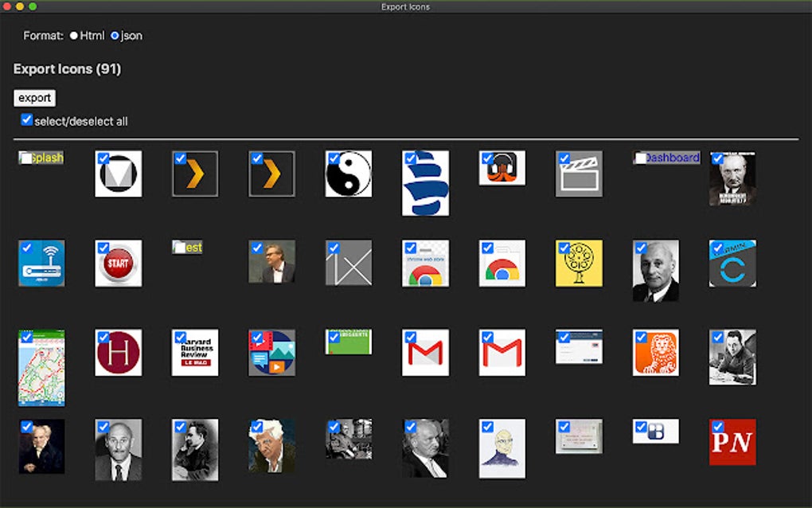This screenshot has height=508, width=812.
Task: Click the Gmail envelope icon
Action: click(425, 354)
